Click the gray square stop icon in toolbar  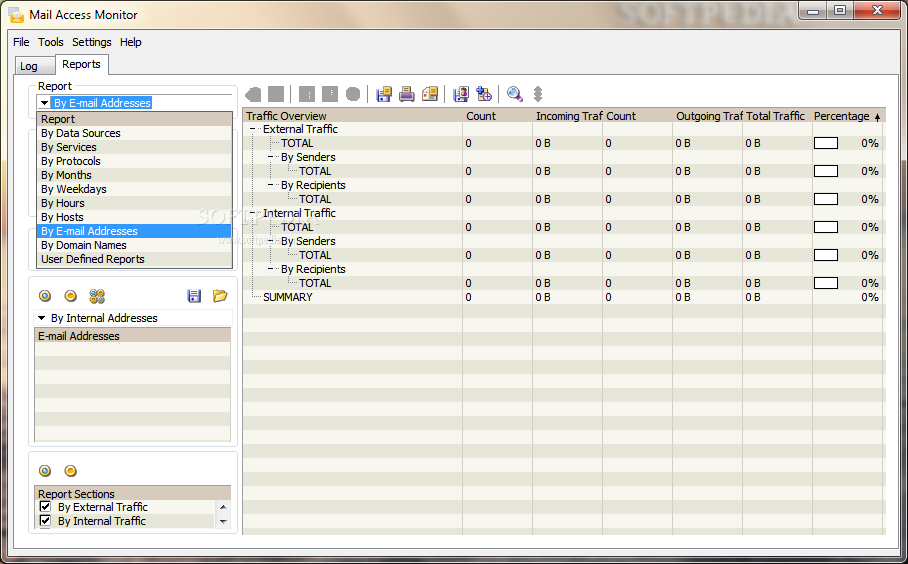pyautogui.click(x=276, y=94)
